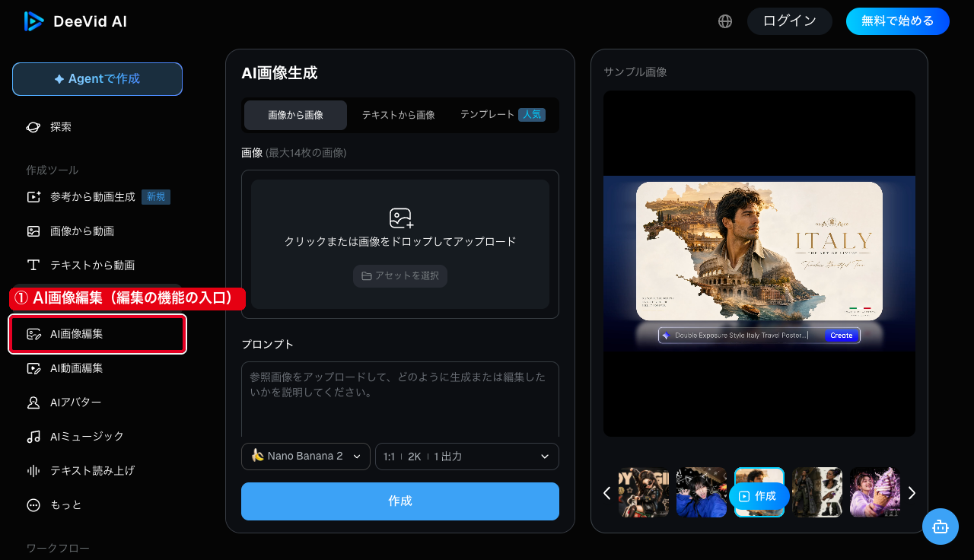Click the AI画像編集 image-edit icon
This screenshot has width=974, height=560.
coord(33,333)
